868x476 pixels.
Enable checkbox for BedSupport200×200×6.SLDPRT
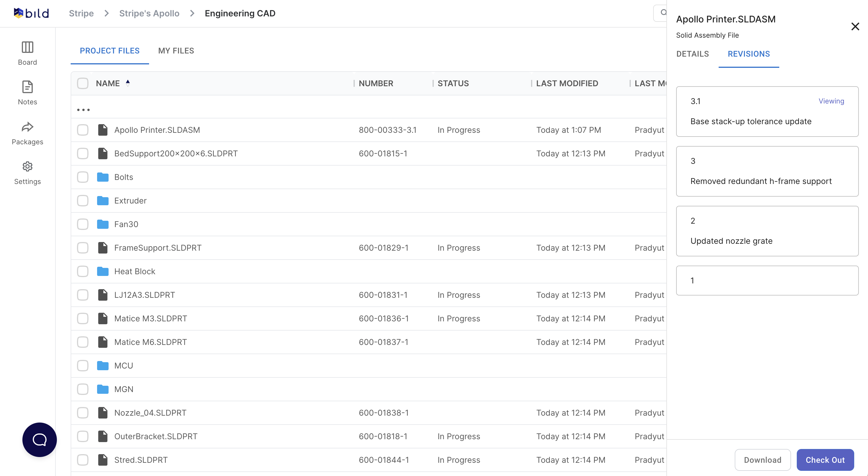pyautogui.click(x=83, y=153)
